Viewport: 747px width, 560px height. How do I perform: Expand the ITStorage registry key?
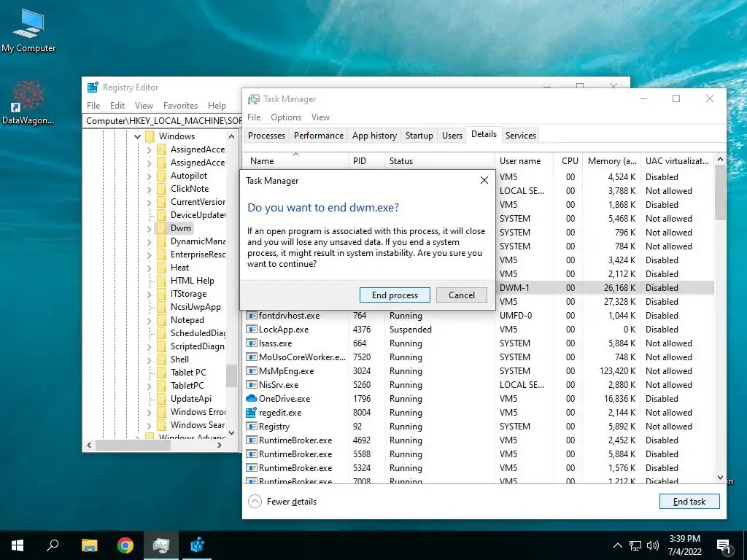[x=149, y=295]
